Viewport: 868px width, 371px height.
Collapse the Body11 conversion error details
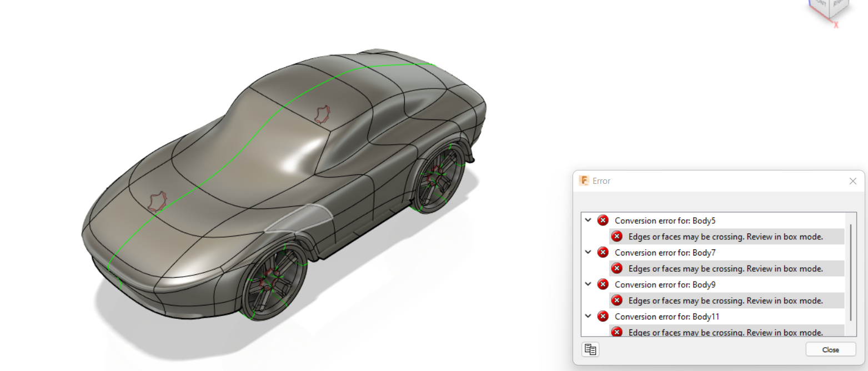(x=588, y=316)
